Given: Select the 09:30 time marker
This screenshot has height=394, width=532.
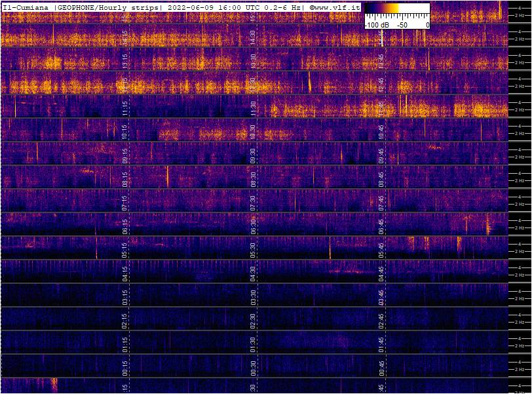Looking at the screenshot, I should click(253, 156).
